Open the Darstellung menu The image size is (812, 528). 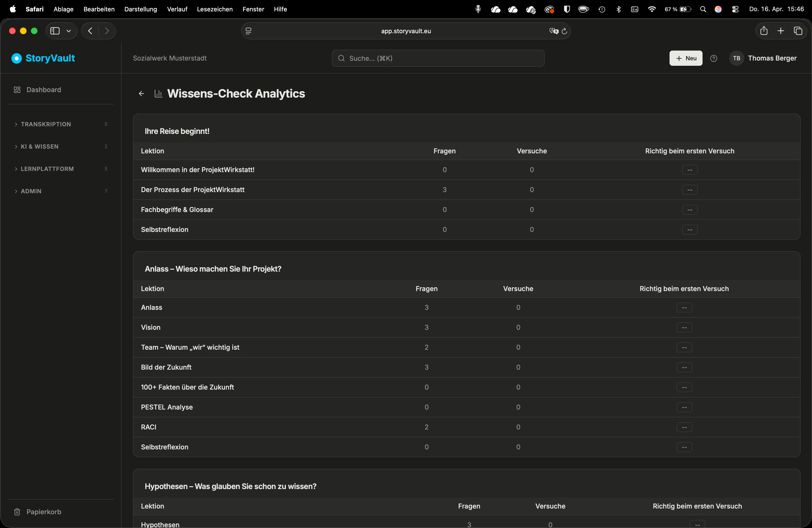tap(141, 9)
